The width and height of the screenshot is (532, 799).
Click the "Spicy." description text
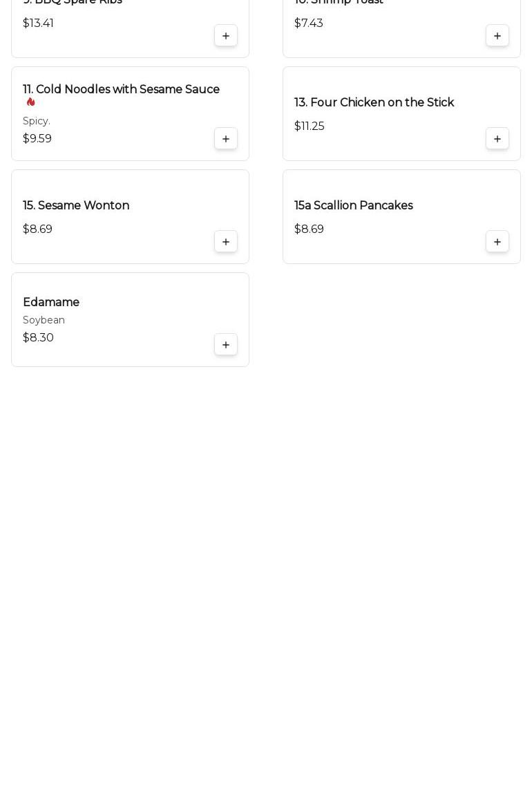(37, 121)
